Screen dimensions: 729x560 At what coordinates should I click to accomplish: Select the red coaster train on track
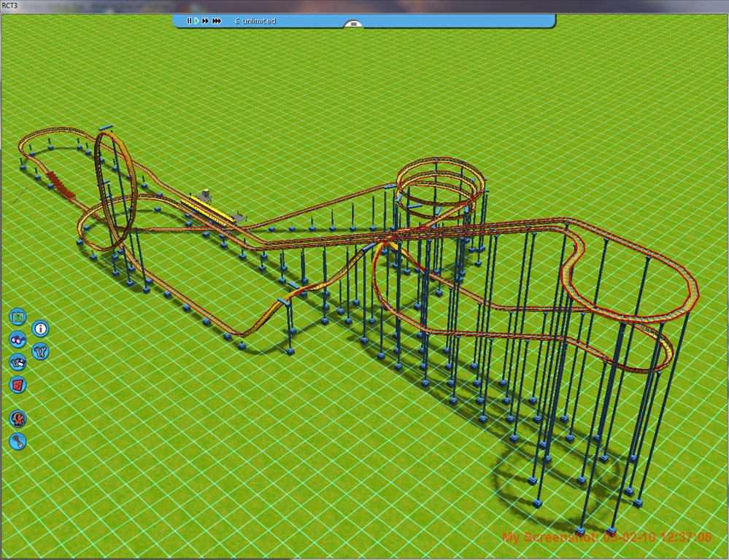click(61, 187)
